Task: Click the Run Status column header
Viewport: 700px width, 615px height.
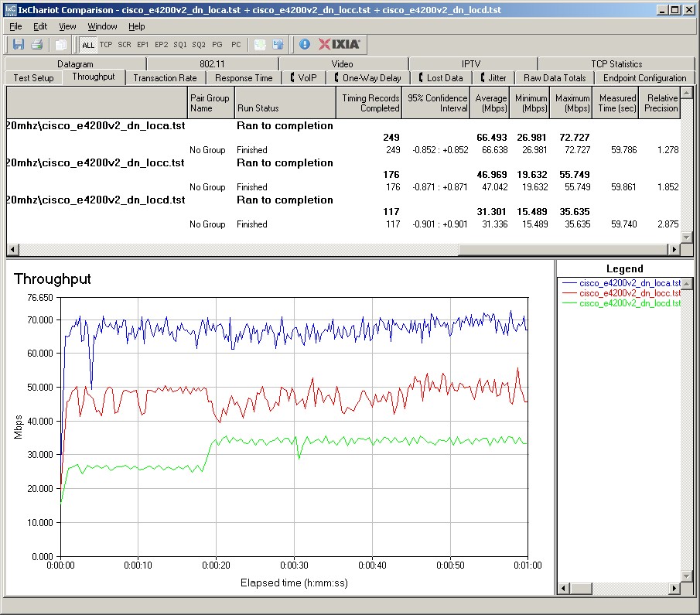Action: (x=285, y=103)
